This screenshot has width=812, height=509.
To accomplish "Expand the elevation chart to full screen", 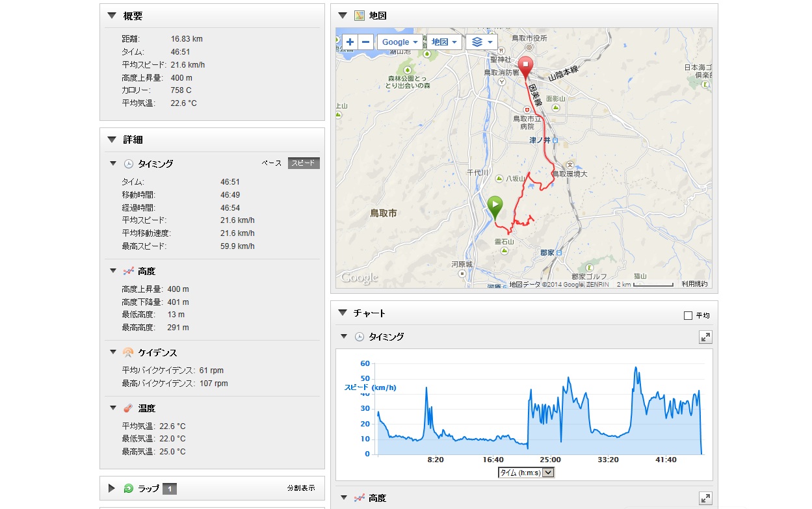I will [x=705, y=499].
